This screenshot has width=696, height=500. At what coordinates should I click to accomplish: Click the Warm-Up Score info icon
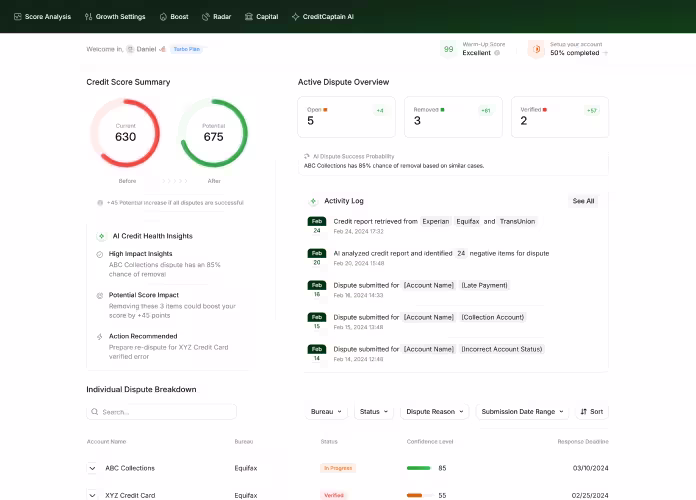pyautogui.click(x=497, y=53)
